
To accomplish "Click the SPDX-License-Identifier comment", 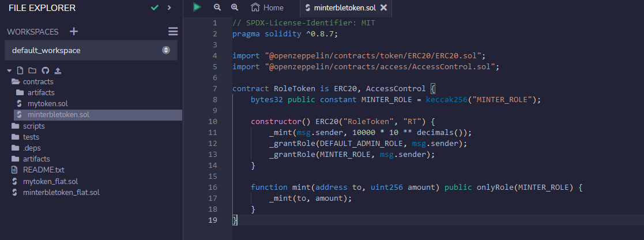I will pos(303,23).
